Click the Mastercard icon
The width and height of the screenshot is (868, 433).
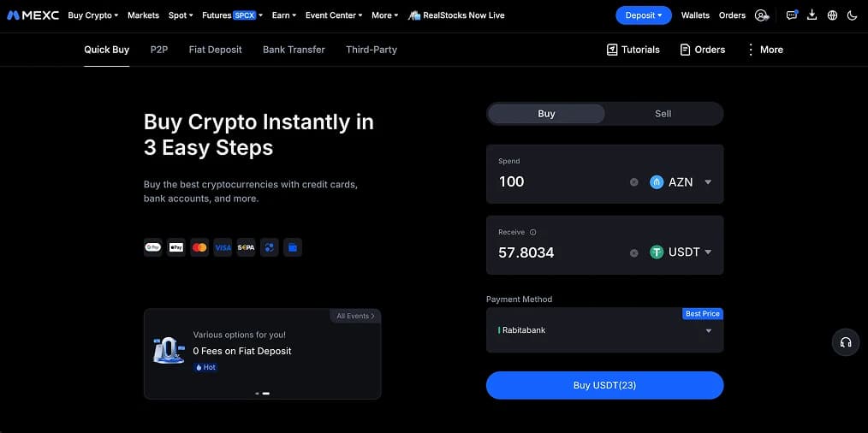(199, 247)
